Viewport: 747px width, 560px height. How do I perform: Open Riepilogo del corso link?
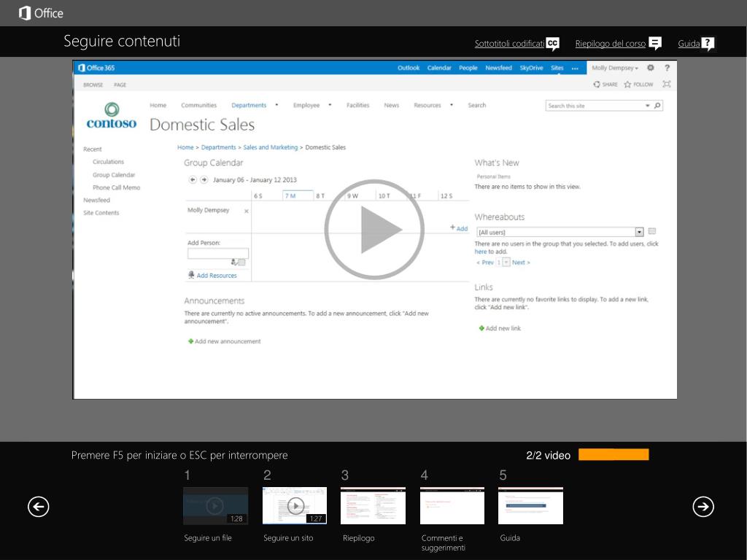611,44
